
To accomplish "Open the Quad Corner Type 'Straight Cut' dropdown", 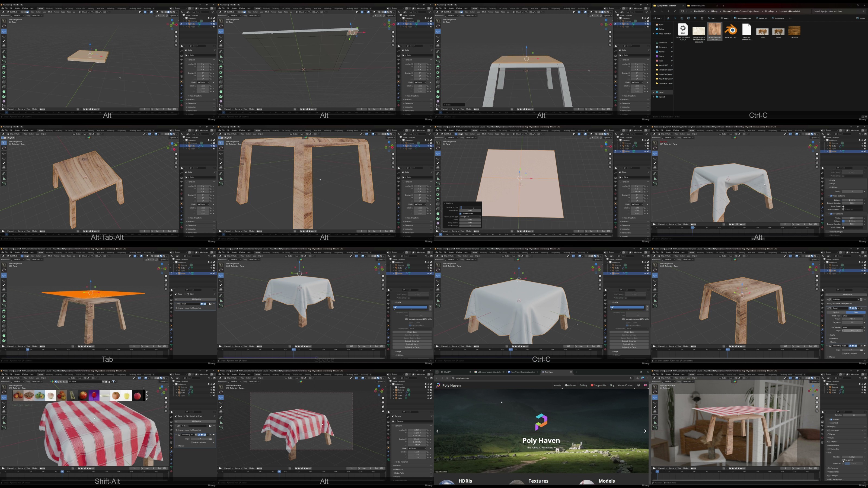I will 470,217.
